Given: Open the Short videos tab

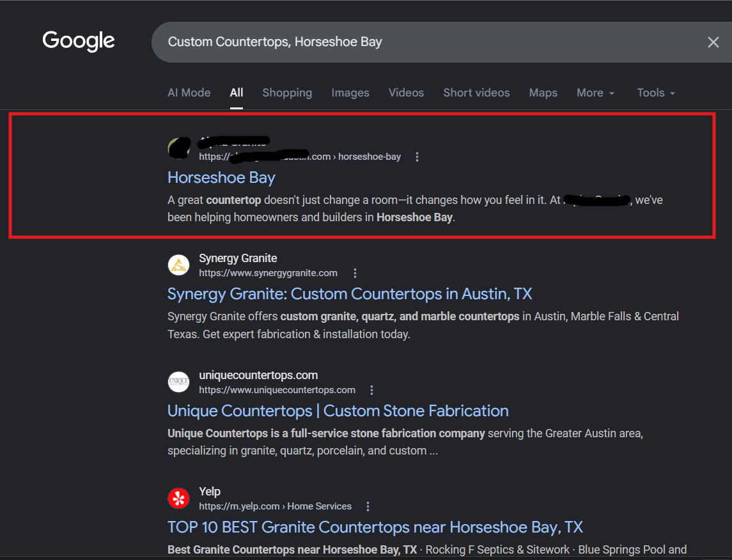Looking at the screenshot, I should coord(476,93).
